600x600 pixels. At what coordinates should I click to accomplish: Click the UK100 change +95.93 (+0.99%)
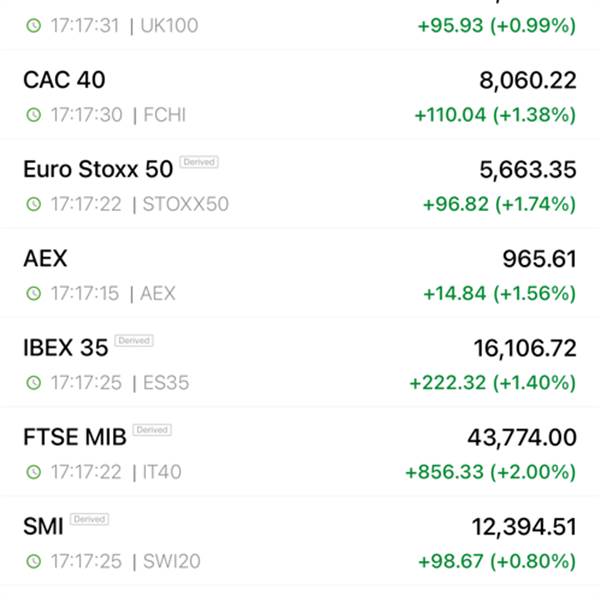(x=495, y=25)
